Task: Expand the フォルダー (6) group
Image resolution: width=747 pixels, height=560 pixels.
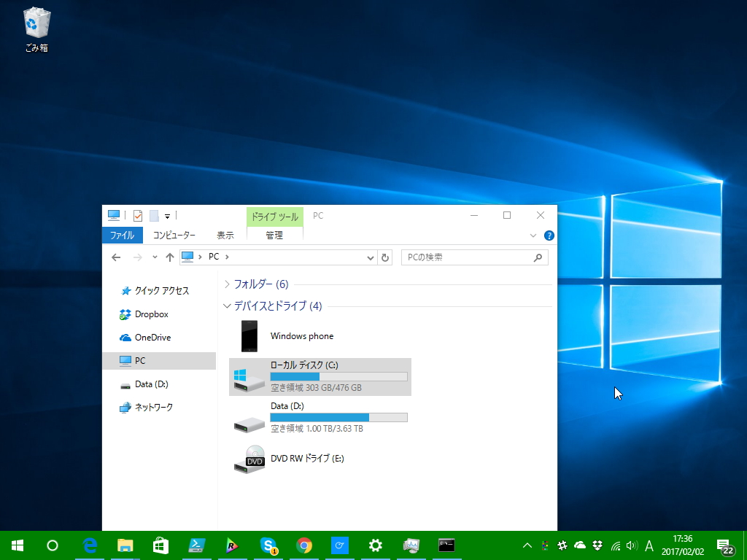Action: point(228,284)
